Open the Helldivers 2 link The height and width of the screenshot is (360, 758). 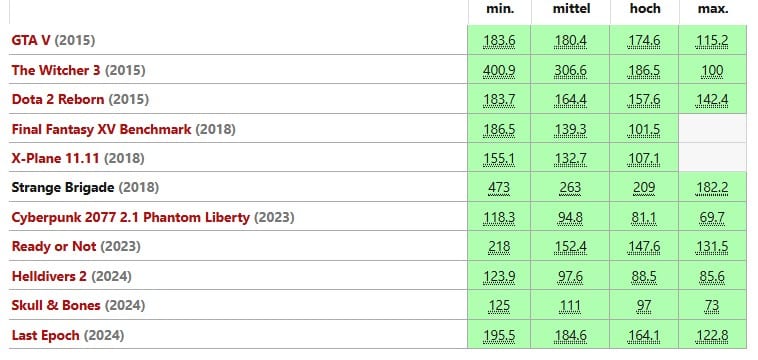pyautogui.click(x=49, y=276)
